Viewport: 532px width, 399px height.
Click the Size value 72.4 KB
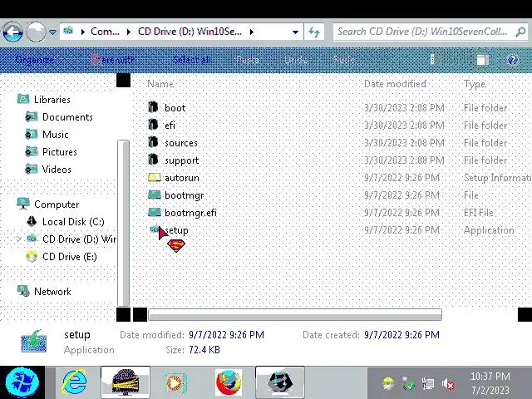pyautogui.click(x=204, y=350)
